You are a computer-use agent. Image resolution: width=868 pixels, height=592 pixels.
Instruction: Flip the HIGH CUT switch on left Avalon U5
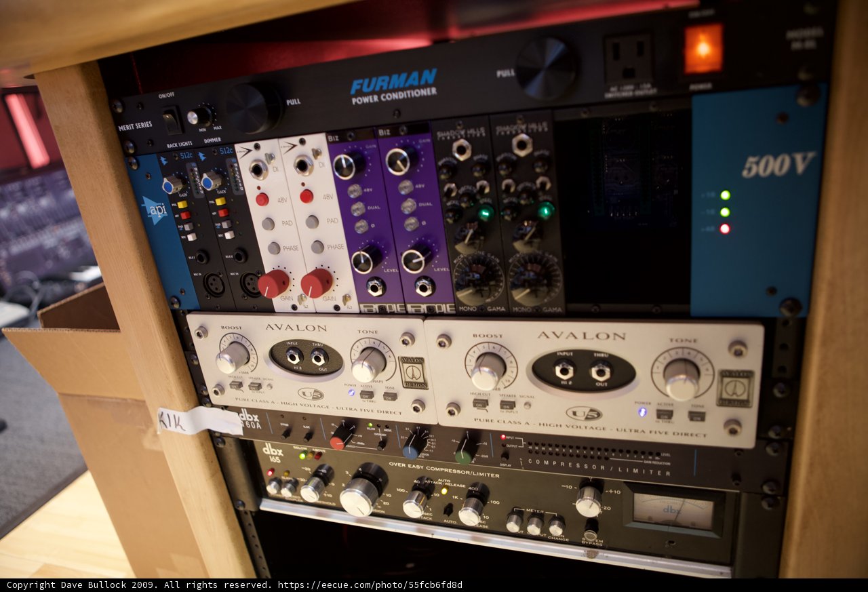coord(235,385)
